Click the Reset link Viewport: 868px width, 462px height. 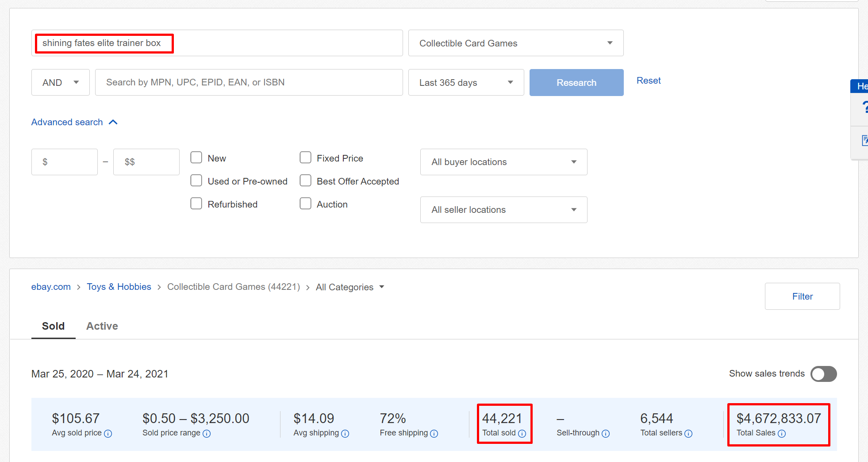coord(648,81)
